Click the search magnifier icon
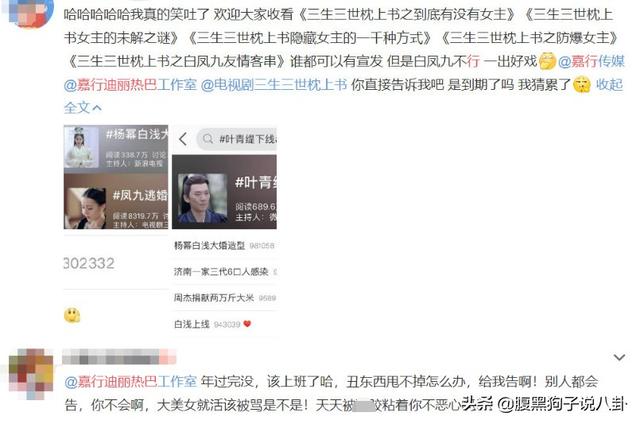 pyautogui.click(x=208, y=139)
